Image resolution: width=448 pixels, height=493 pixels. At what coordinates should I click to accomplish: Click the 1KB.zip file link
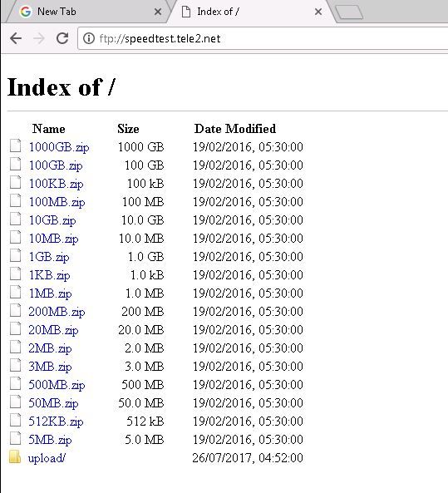49,275
